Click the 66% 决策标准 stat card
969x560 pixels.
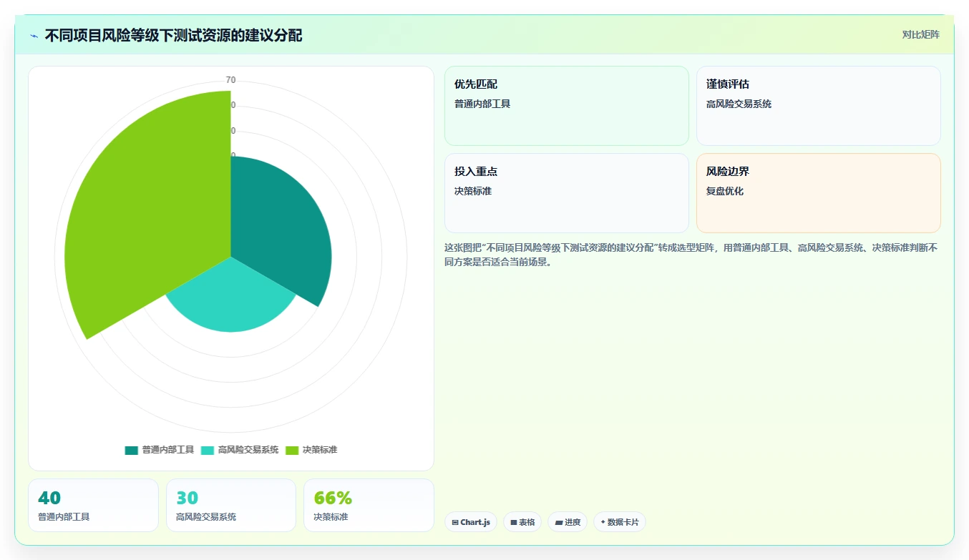[369, 505]
